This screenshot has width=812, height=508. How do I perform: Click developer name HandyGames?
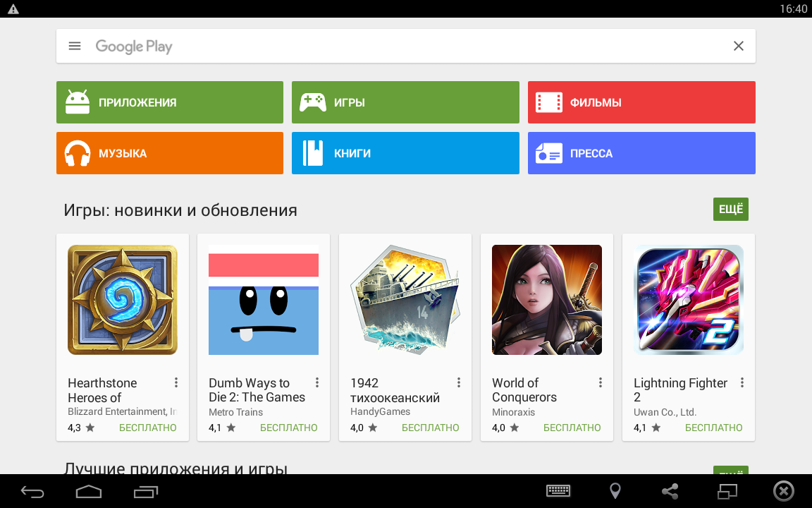pyautogui.click(x=380, y=411)
